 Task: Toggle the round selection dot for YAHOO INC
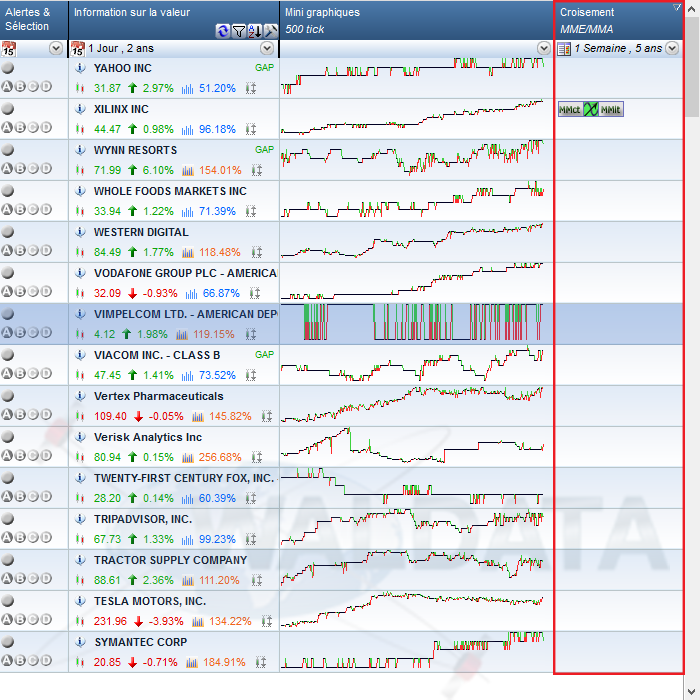coord(8,68)
